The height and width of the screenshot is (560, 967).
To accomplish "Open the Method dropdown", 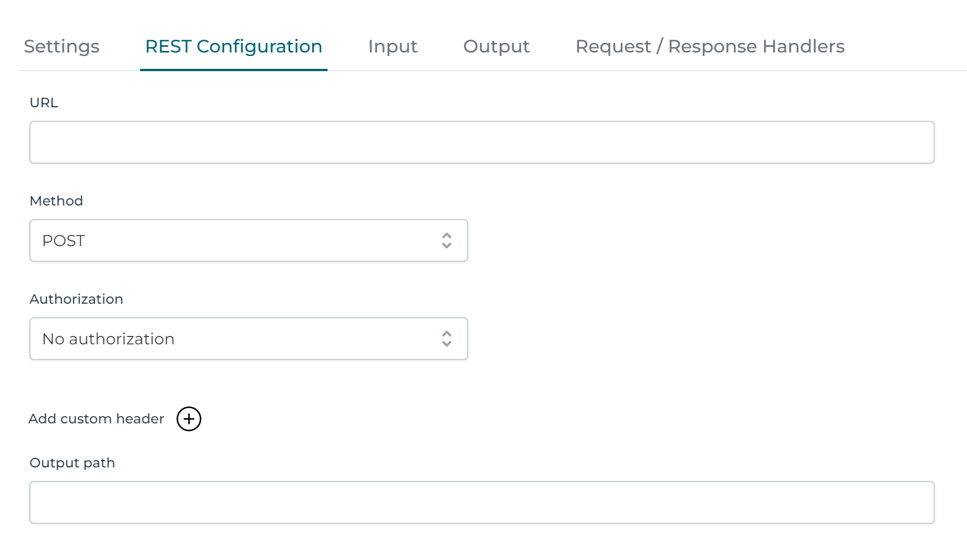I will [x=249, y=240].
